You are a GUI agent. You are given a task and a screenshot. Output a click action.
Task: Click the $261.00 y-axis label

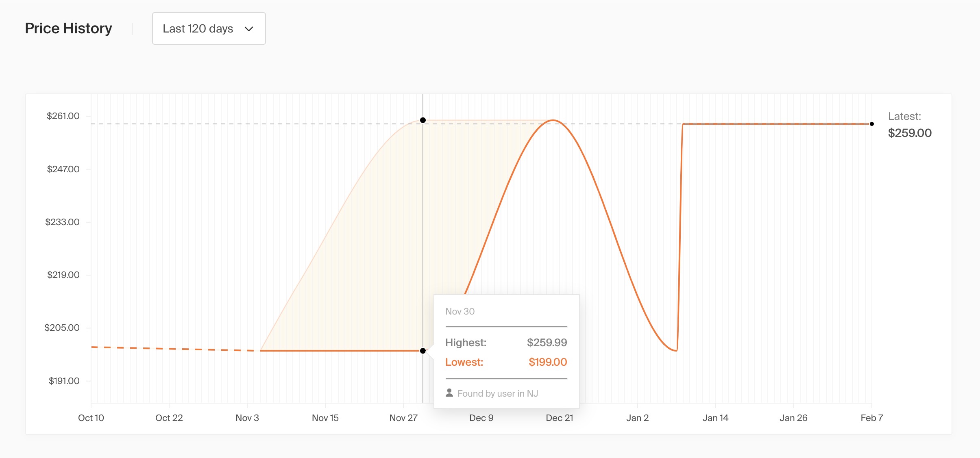(x=63, y=116)
